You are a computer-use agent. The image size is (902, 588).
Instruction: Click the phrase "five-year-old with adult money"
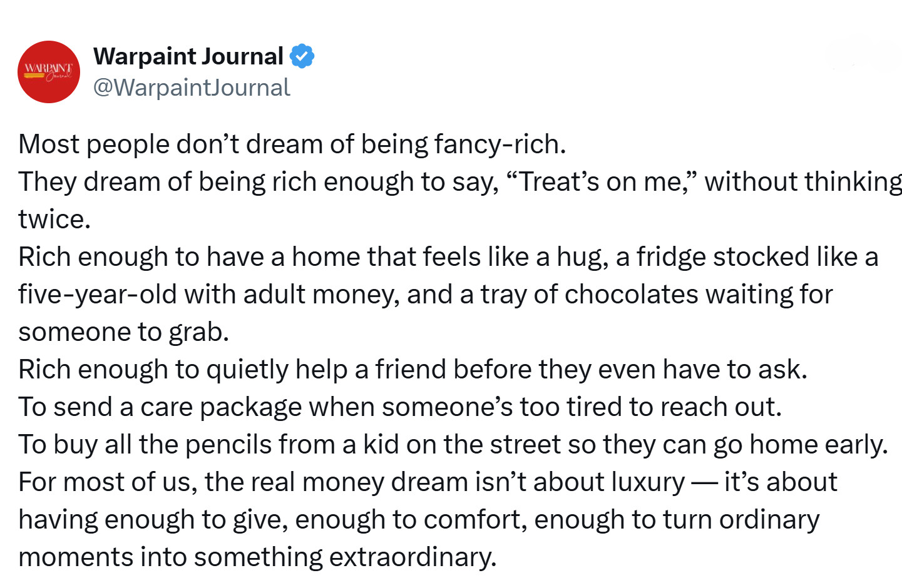(209, 295)
